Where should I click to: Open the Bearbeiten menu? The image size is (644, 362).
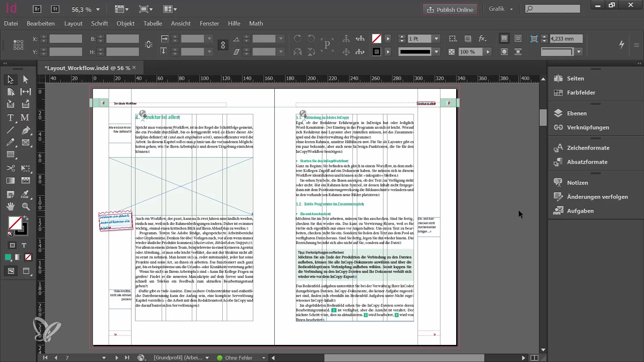coord(41,23)
